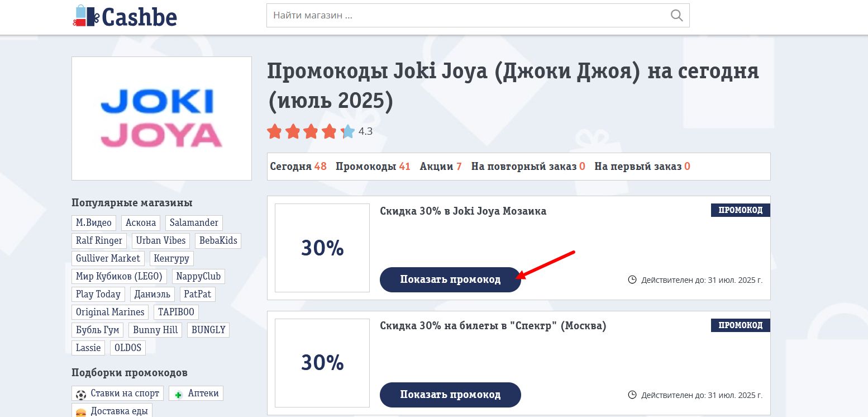
Task: Click Действителен до date in Мозаика offer
Action: [702, 279]
